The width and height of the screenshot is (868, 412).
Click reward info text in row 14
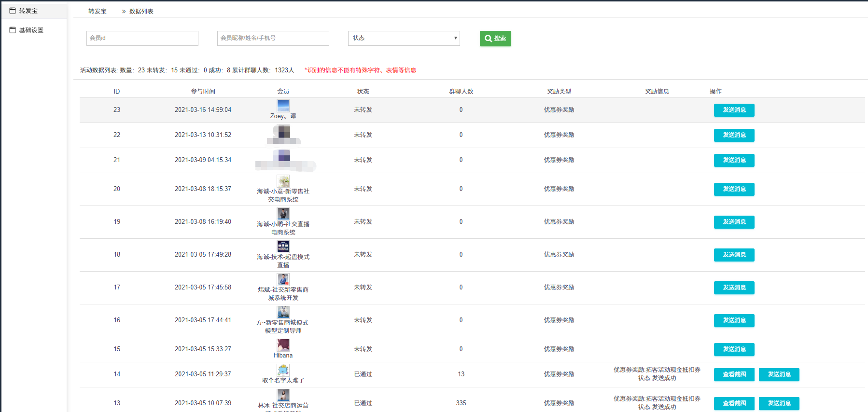point(657,374)
